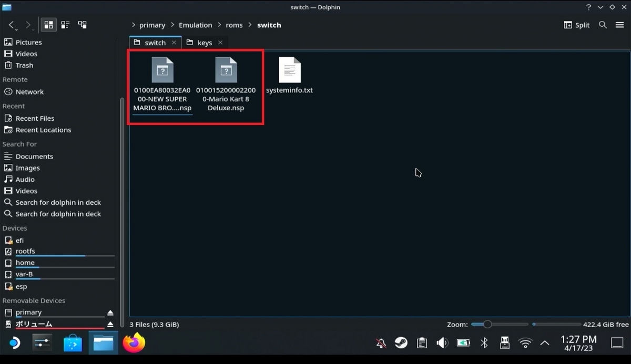Go forward with the forward arrow
This screenshot has height=364, width=631.
pyautogui.click(x=28, y=25)
